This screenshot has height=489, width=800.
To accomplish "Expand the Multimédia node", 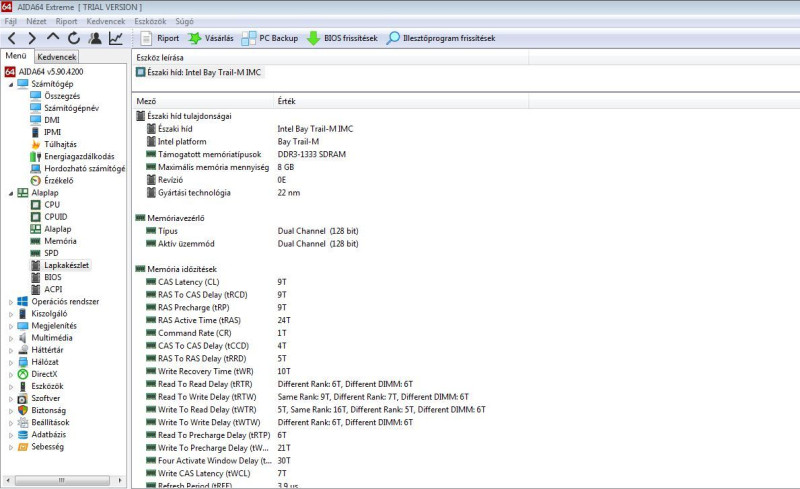I will tap(11, 338).
